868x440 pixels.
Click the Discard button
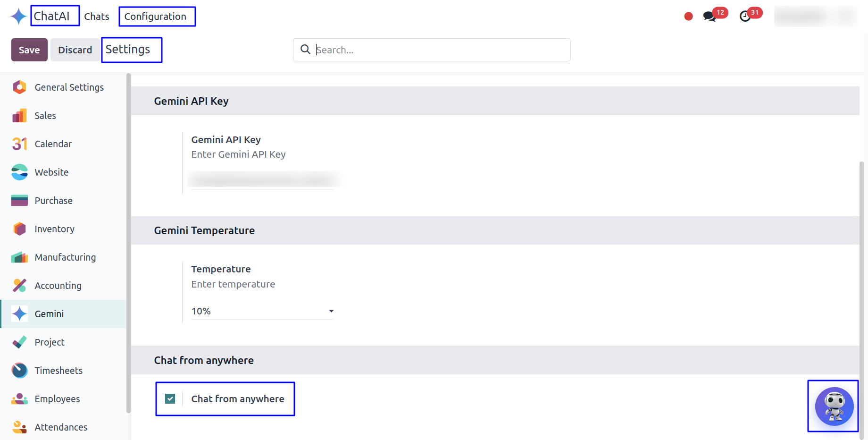(x=75, y=50)
